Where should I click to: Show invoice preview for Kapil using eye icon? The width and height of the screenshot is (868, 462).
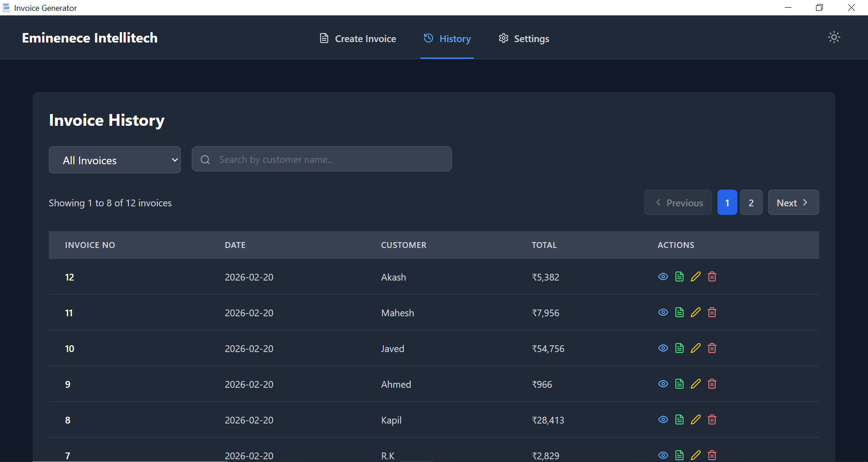tap(663, 419)
